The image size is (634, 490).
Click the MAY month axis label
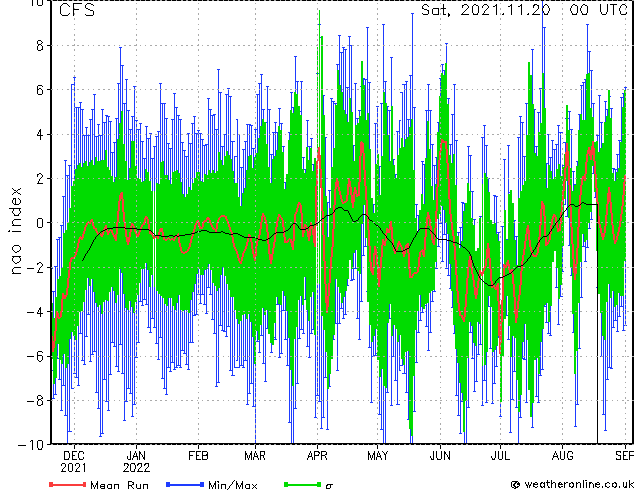click(x=378, y=456)
